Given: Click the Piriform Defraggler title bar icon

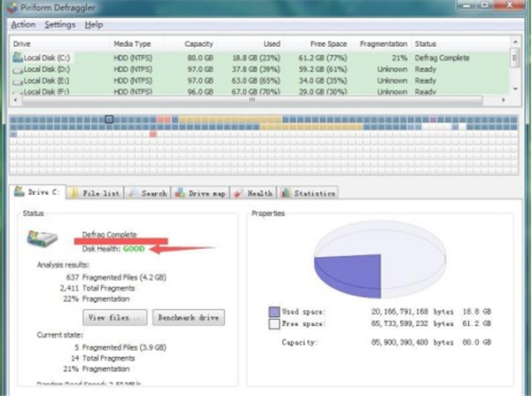Looking at the screenshot, I should coord(7,8).
